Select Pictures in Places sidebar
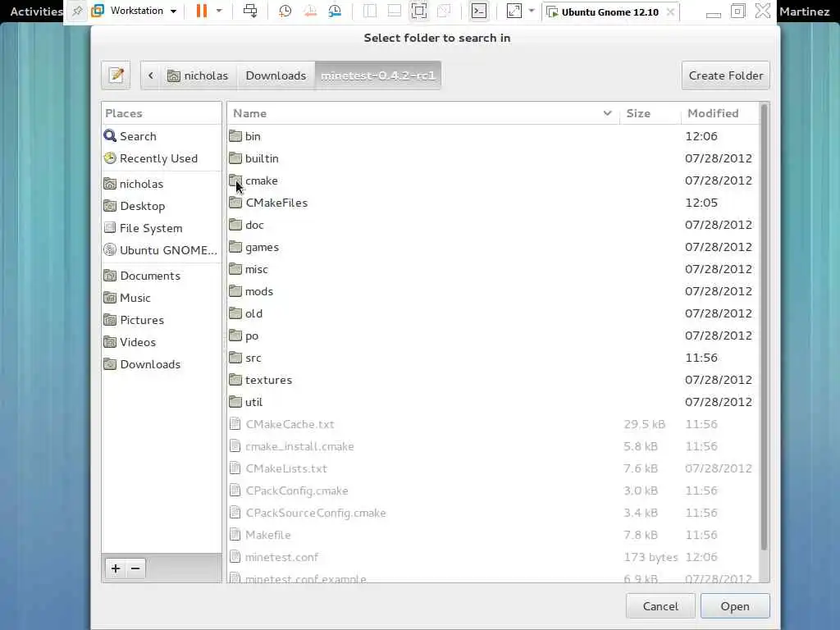Viewport: 840px width, 630px height. pyautogui.click(x=162, y=320)
